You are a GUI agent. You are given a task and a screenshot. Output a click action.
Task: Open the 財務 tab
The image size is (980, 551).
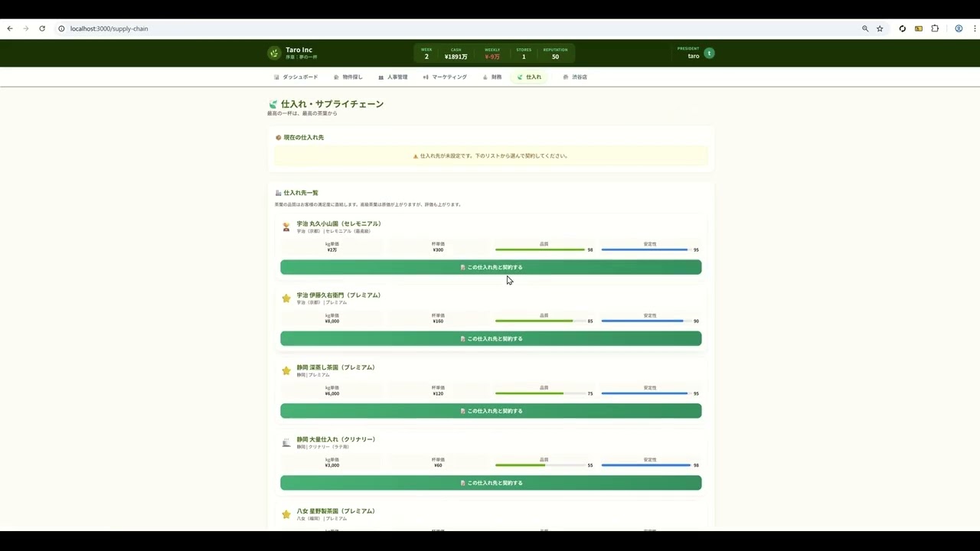[x=492, y=77]
